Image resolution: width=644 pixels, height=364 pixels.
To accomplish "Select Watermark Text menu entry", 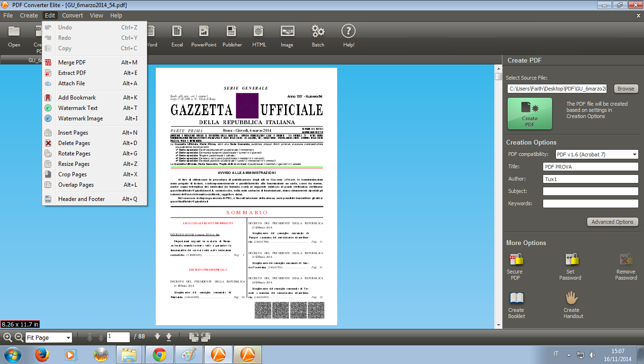I will [x=78, y=108].
